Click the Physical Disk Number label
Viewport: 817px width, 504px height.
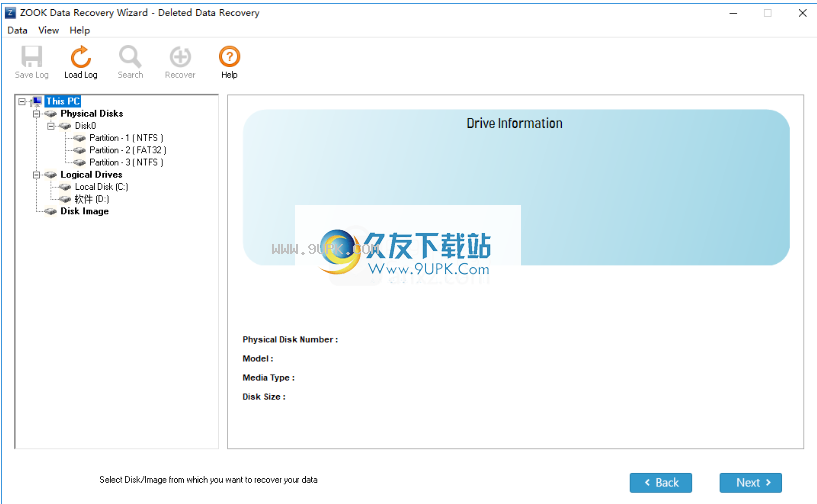(x=290, y=339)
